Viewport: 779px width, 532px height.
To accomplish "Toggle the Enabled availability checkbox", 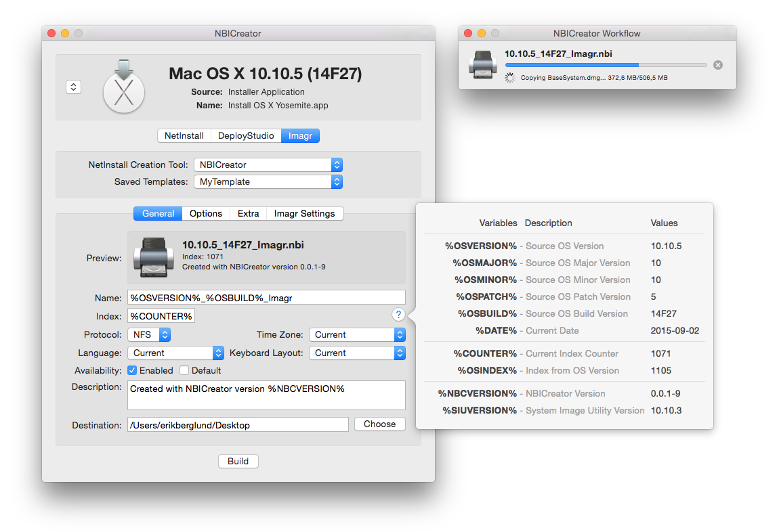I will click(132, 370).
